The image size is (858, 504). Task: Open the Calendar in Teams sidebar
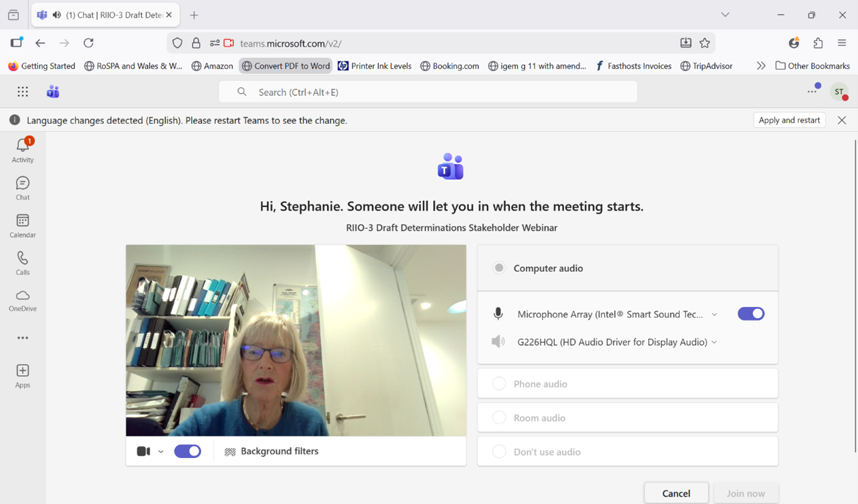tap(22, 225)
